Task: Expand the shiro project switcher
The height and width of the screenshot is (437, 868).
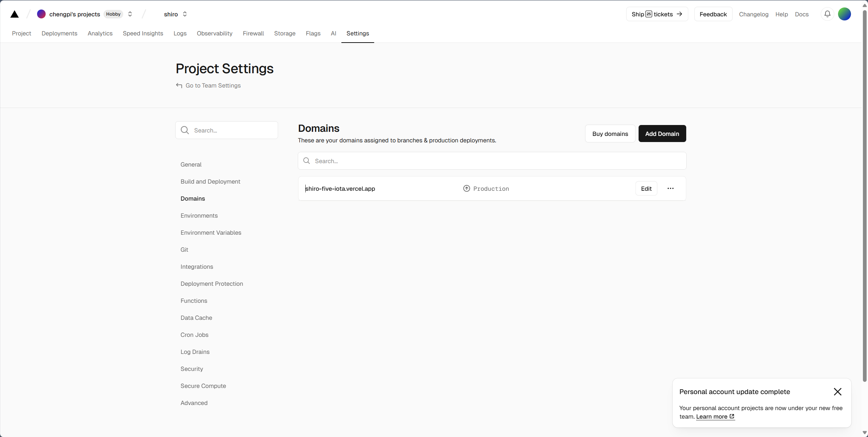Action: tap(185, 14)
